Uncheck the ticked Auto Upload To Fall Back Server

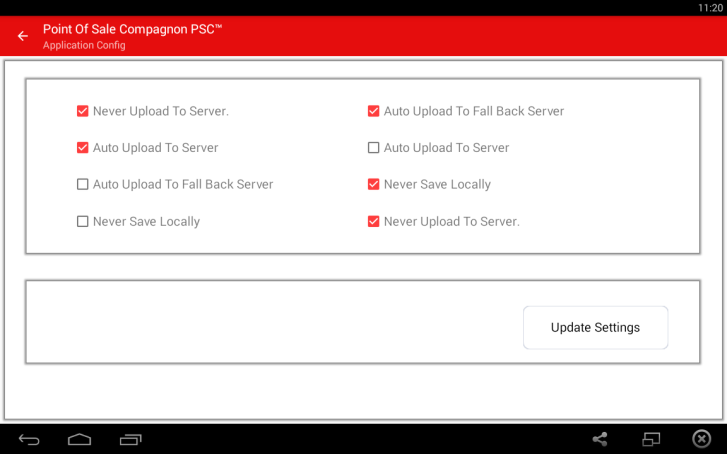pos(374,111)
